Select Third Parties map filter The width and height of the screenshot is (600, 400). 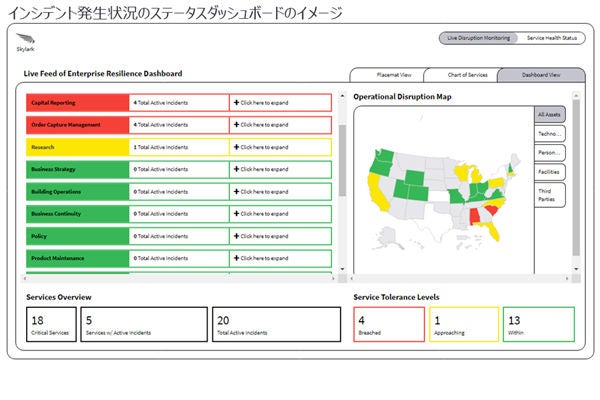(x=549, y=194)
